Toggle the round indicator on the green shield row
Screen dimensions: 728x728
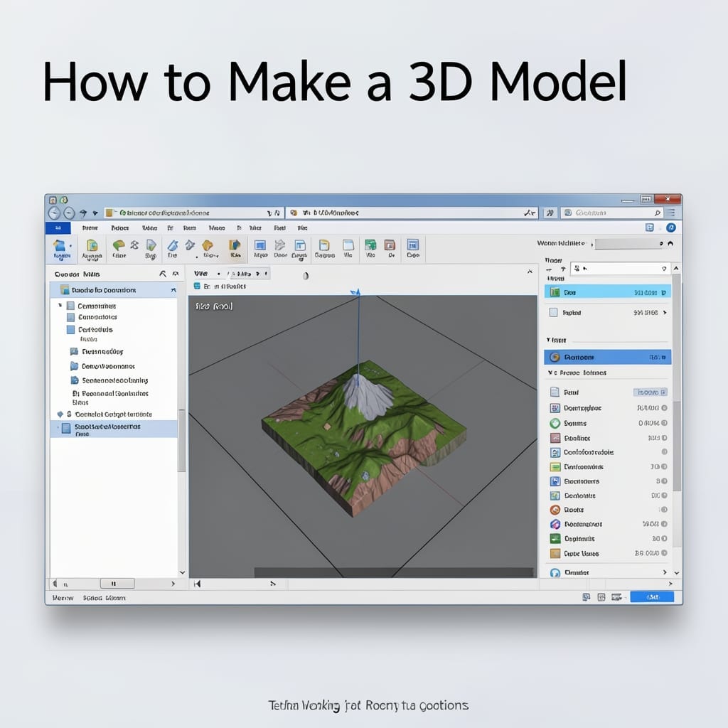point(665,423)
